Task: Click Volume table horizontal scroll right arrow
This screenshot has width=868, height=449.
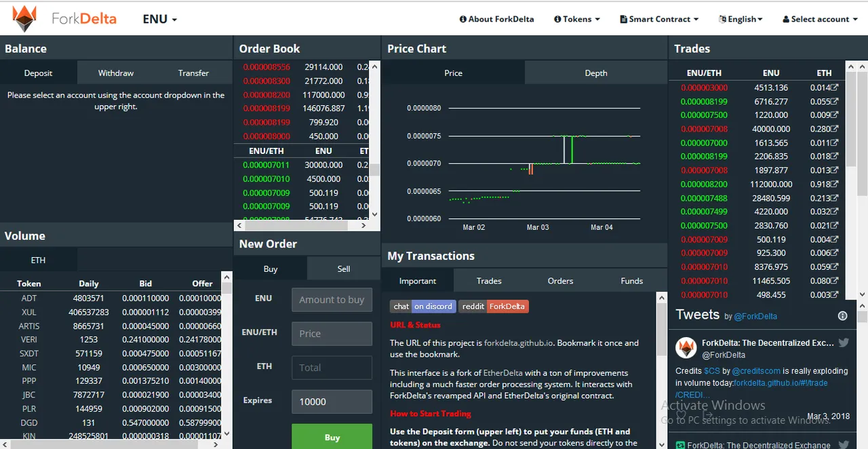Action: click(x=216, y=444)
